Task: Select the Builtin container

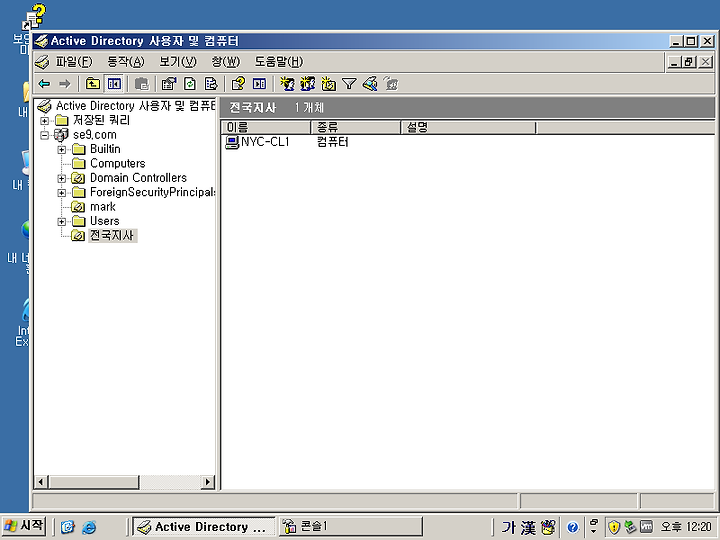Action: 105,149
